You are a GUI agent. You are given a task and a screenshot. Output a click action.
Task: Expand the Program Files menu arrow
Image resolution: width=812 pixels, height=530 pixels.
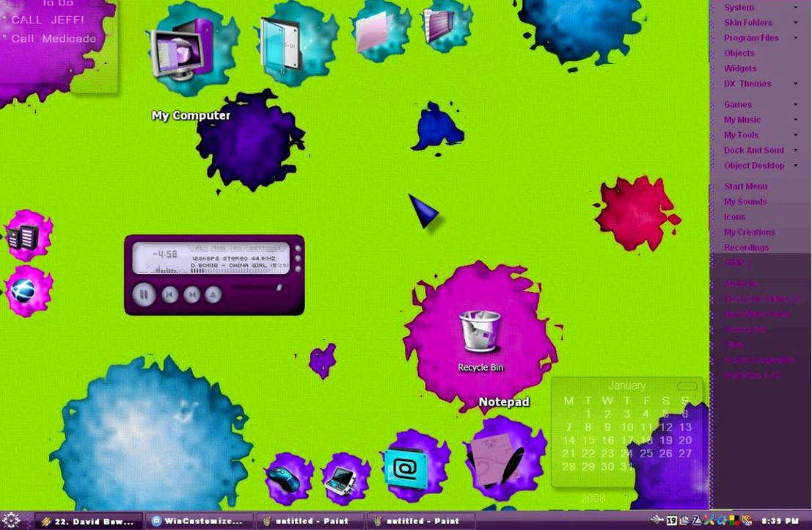(796, 38)
